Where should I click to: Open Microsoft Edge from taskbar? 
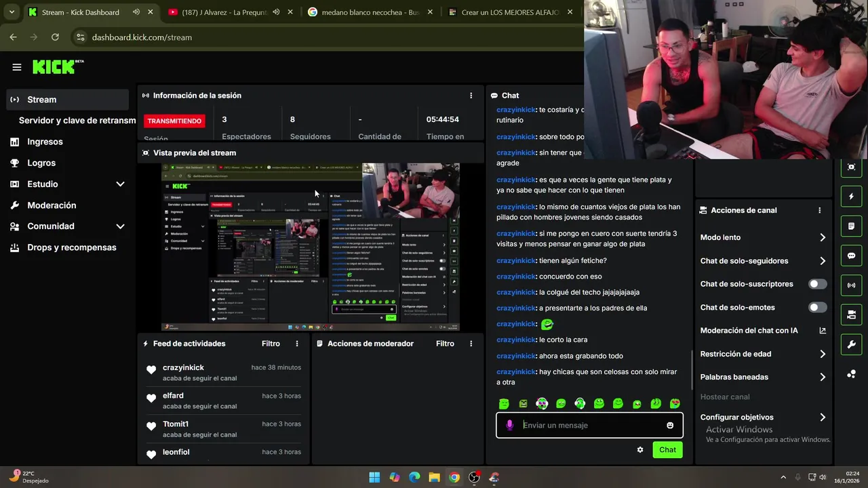[x=414, y=477]
